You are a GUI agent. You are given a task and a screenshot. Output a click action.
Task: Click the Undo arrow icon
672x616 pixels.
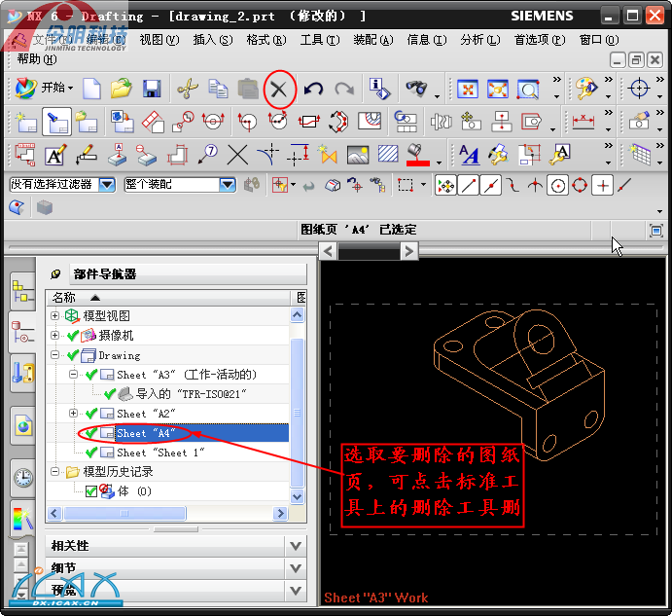(313, 90)
